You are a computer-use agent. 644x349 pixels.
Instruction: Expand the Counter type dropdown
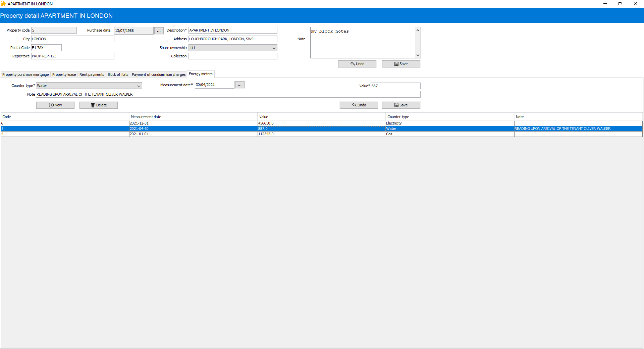139,86
